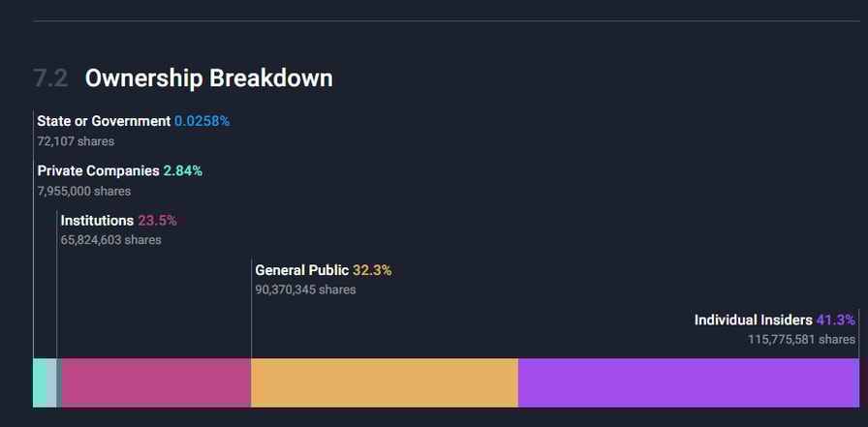Select the 32.3% general public percentage
Screen dimensions: 868x427
pos(372,270)
